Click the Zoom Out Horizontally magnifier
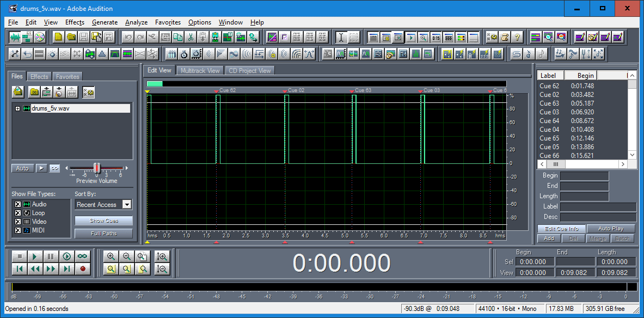Viewport: 644px width, 318px height. click(126, 256)
